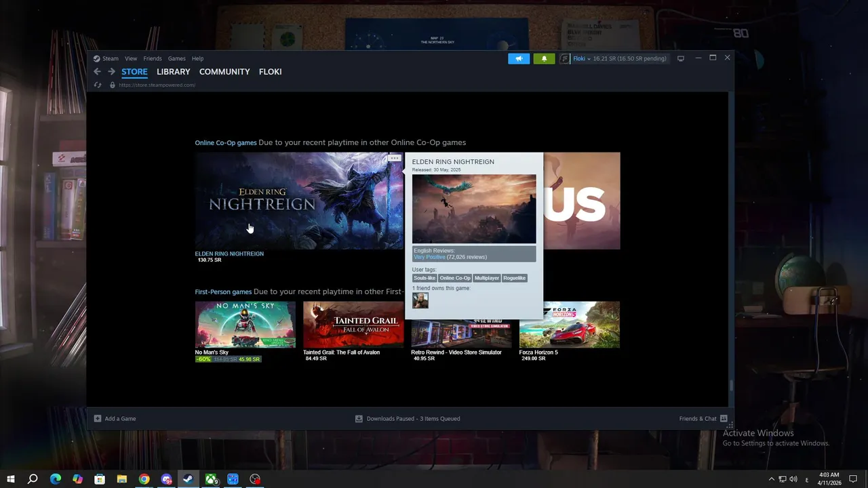Viewport: 868px width, 488px height.
Task: Select the Online Co-Op user tag
Action: pyautogui.click(x=455, y=278)
